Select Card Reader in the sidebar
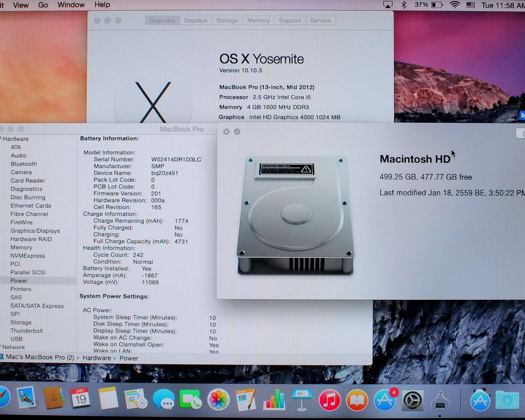This screenshot has width=525, height=420. [x=27, y=181]
